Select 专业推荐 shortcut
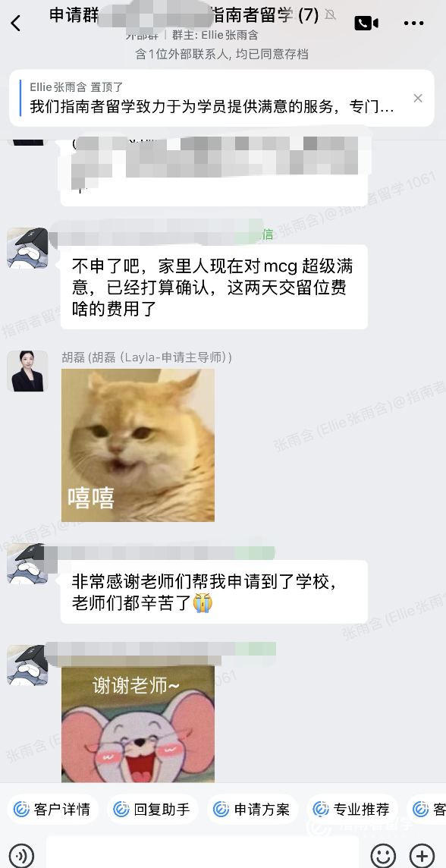Screen dimensions: 446x868 (x=352, y=810)
